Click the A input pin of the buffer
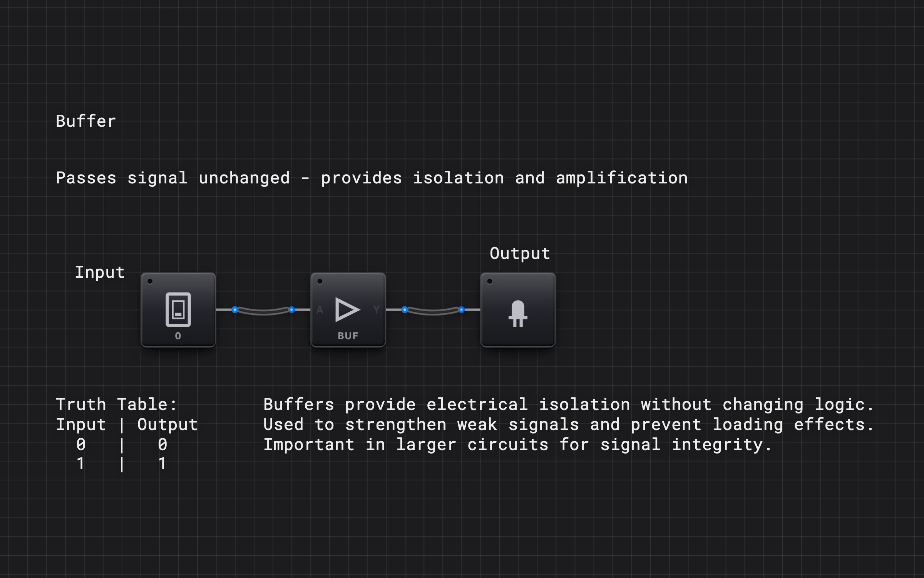 tap(320, 309)
